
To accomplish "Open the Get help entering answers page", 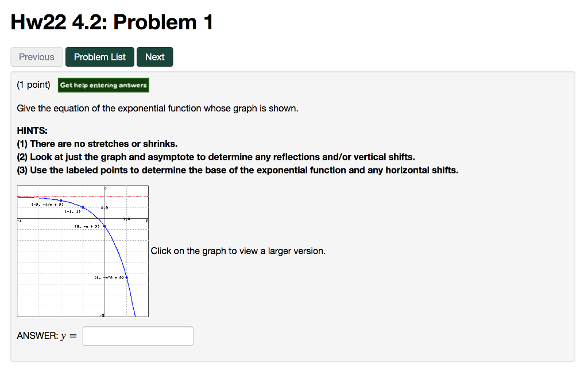I will tap(103, 84).
